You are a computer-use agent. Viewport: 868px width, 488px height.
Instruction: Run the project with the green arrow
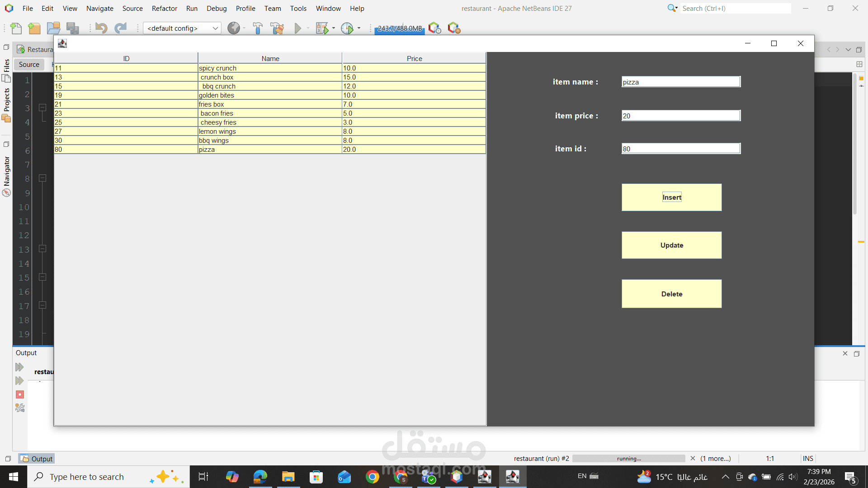tap(297, 28)
